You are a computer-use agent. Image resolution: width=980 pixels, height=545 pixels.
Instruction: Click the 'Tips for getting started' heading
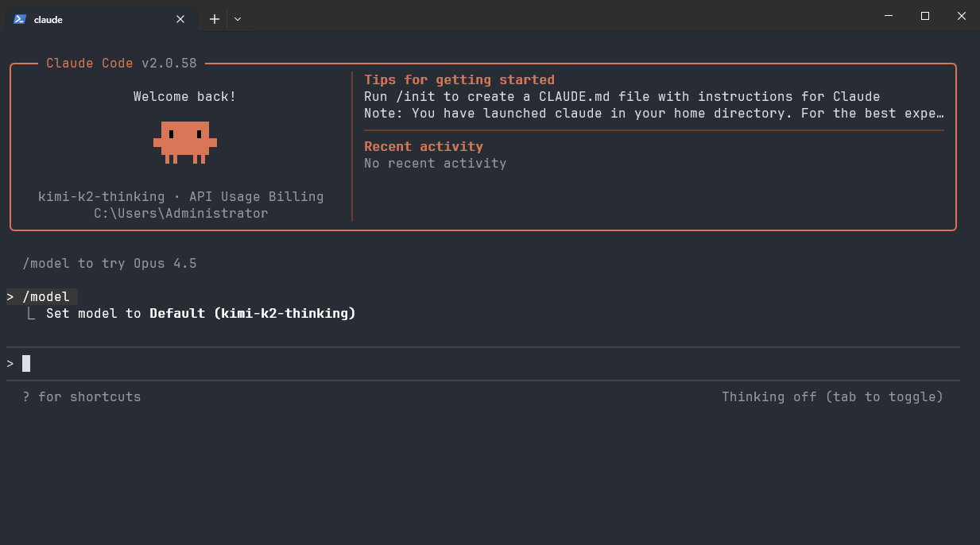[x=459, y=79]
